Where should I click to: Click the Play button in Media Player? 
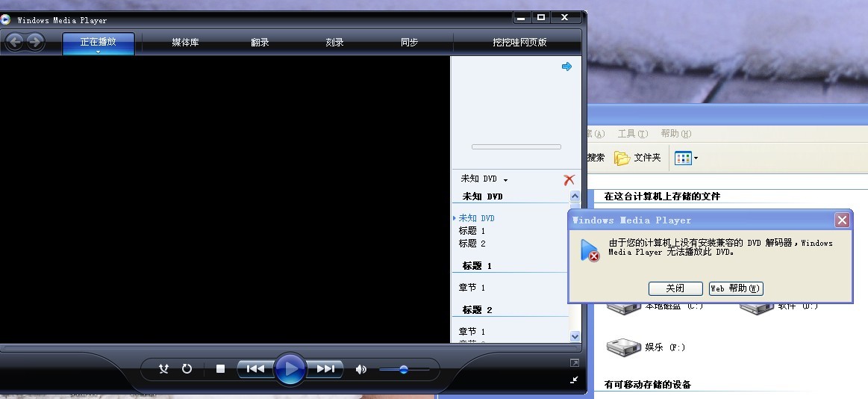coord(290,368)
